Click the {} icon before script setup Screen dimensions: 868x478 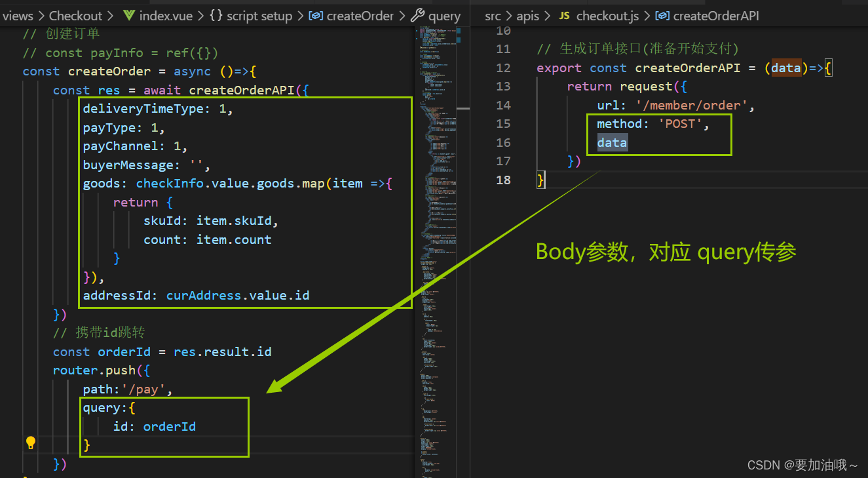pos(216,16)
